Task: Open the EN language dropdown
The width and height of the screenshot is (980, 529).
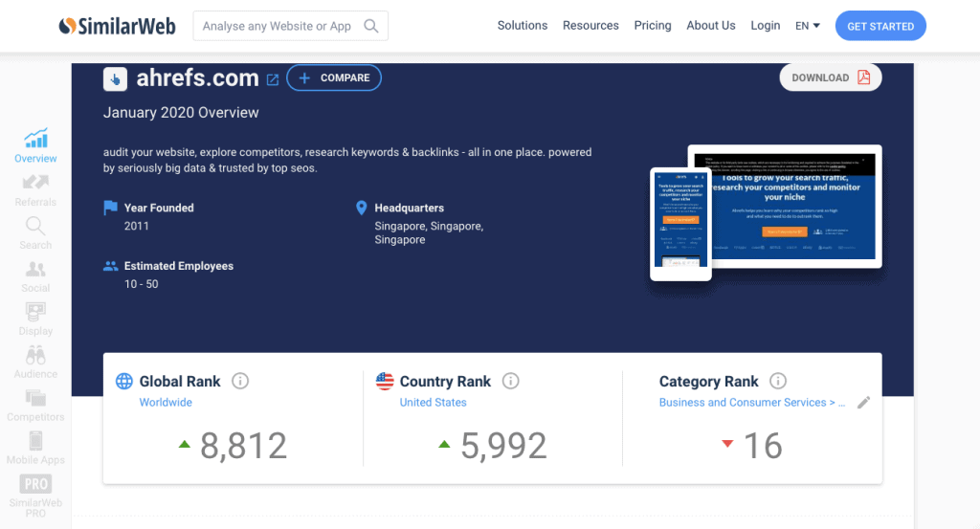Action: pos(808,26)
